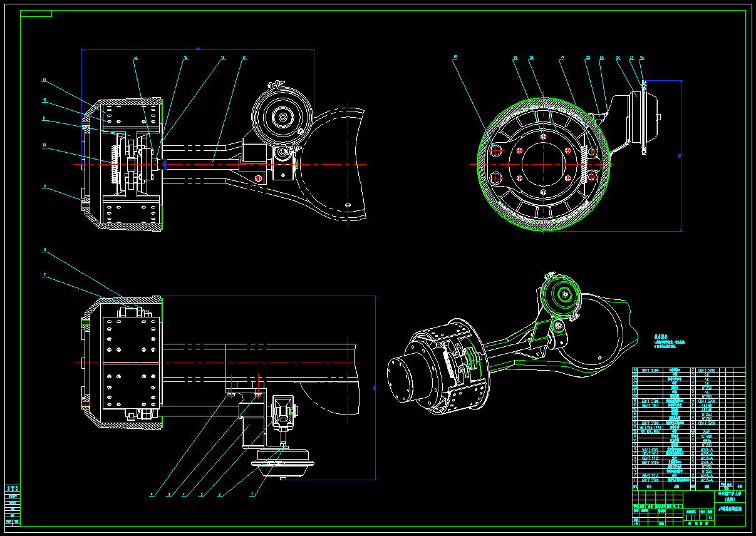Select blue vertical dimension beside bottom-left view
The height and width of the screenshot is (536, 756).
[x=375, y=388]
